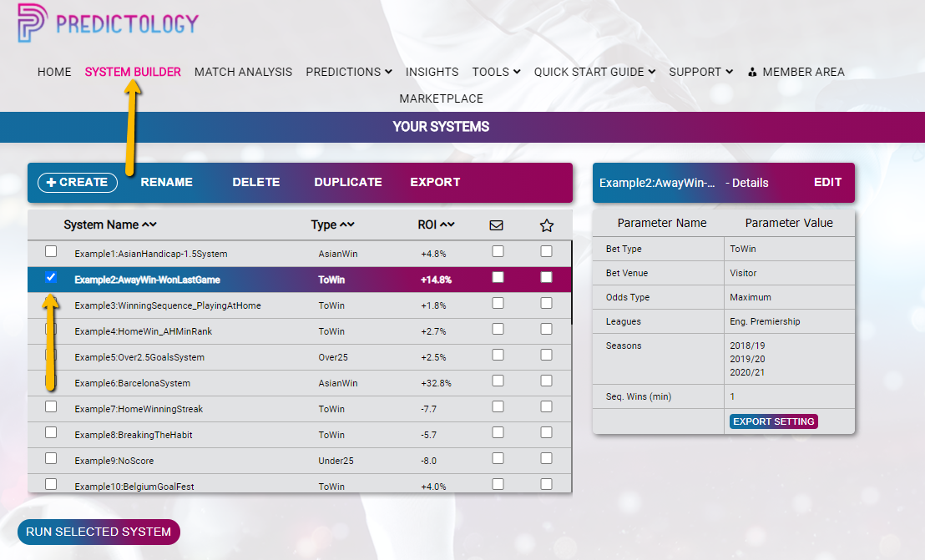Click the Create system button
The height and width of the screenshot is (560, 925).
(x=78, y=182)
